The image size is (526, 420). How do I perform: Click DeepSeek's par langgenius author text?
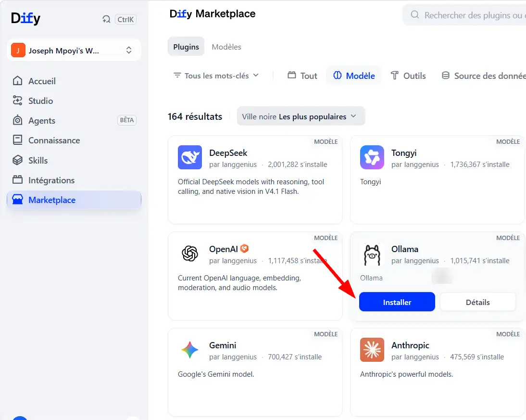pos(233,165)
